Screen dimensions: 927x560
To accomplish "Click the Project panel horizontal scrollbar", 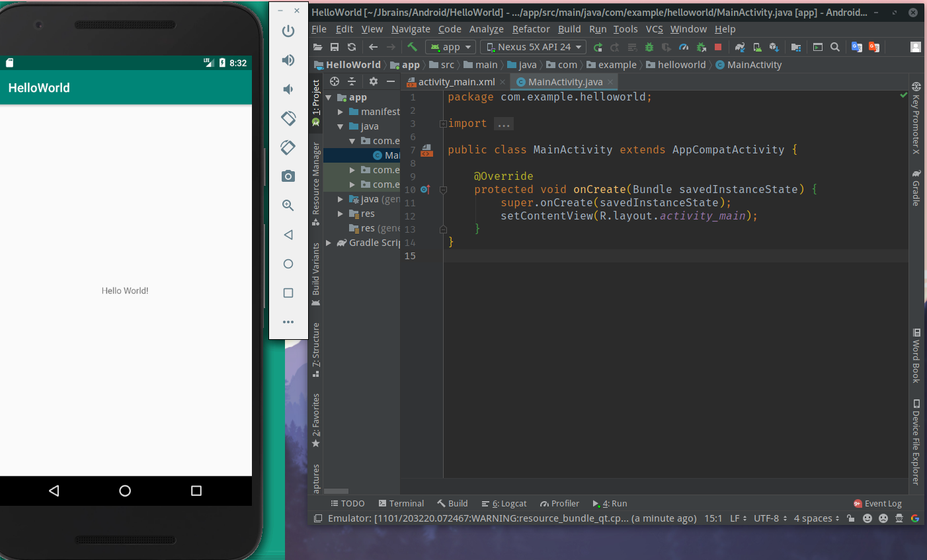I will click(x=336, y=491).
